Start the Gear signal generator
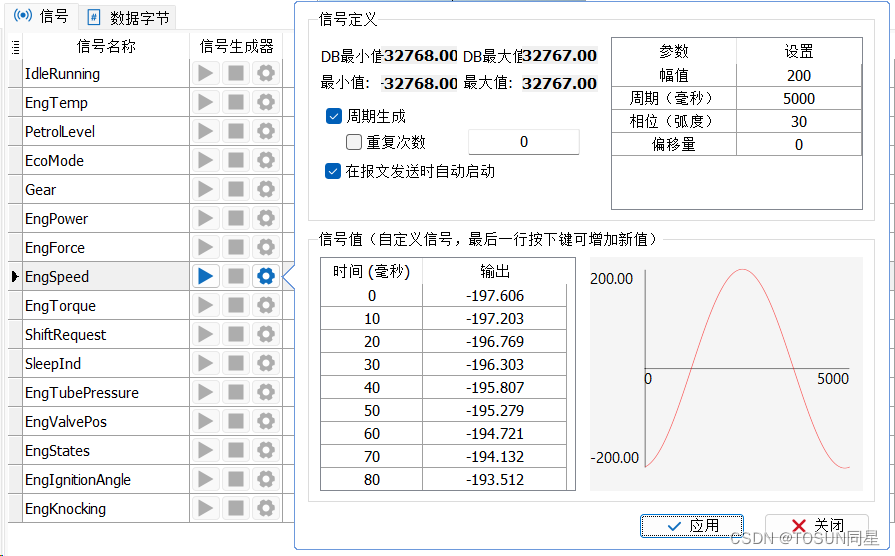This screenshot has width=895, height=556. [205, 190]
